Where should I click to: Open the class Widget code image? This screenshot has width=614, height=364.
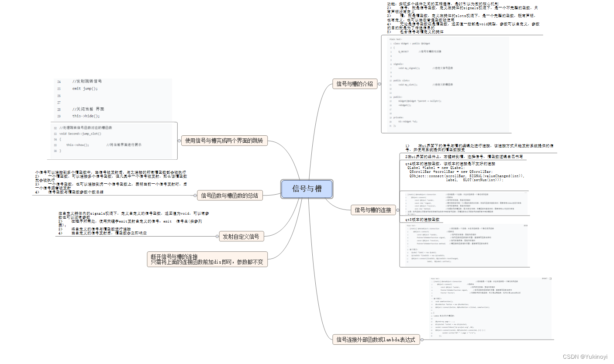[x=447, y=84]
